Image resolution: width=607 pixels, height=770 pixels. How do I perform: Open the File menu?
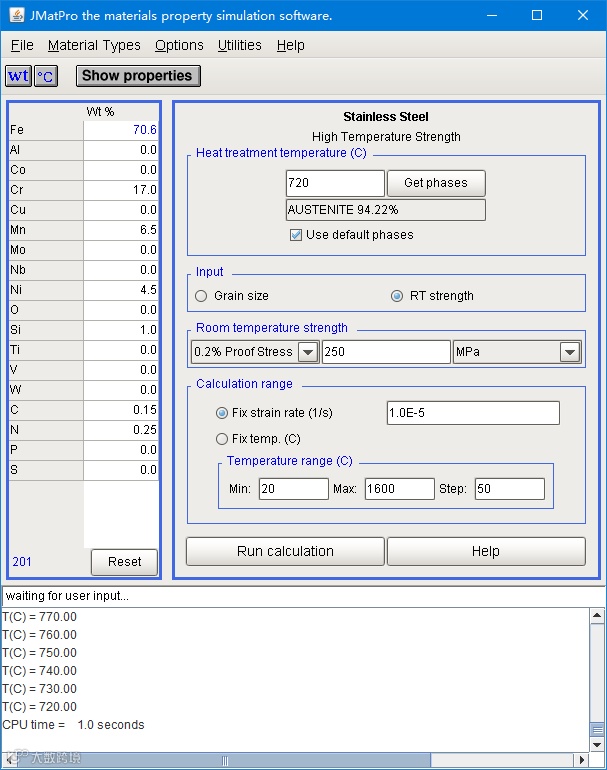[22, 45]
